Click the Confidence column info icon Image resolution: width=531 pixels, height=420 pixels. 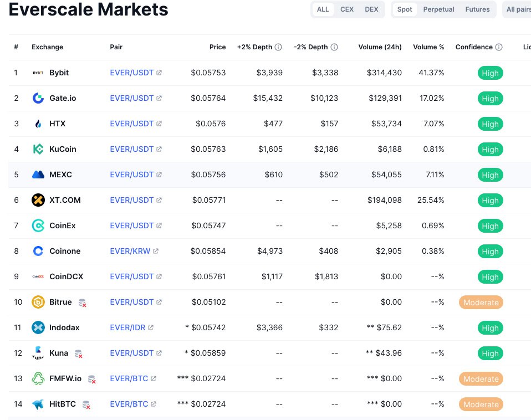[499, 47]
